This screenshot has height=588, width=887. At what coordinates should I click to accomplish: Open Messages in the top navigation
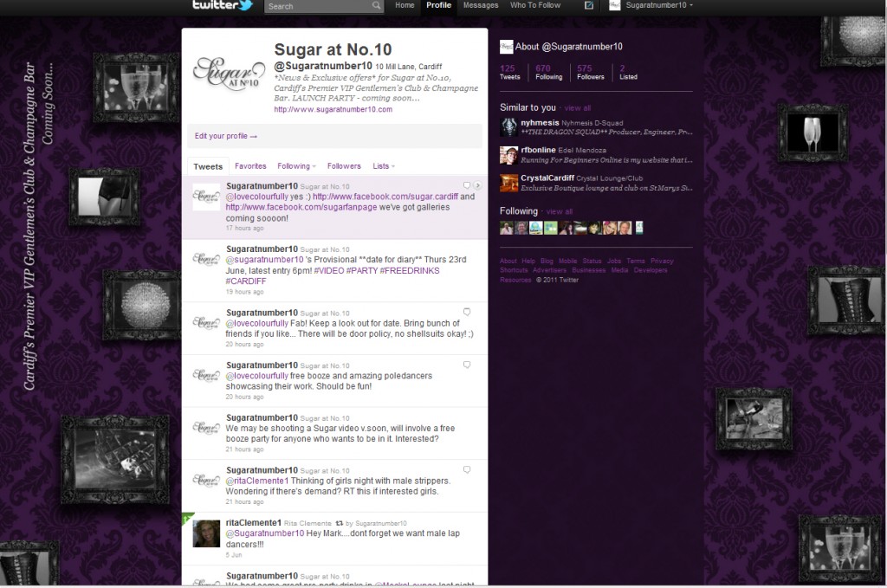pos(481,5)
